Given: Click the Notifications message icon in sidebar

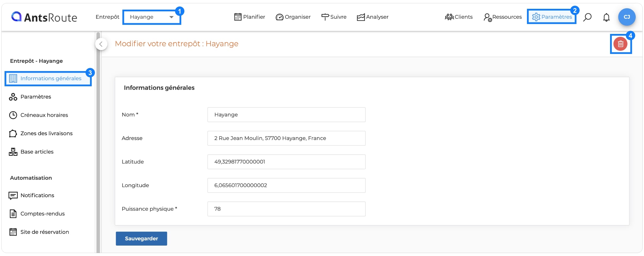Looking at the screenshot, I should (x=13, y=196).
